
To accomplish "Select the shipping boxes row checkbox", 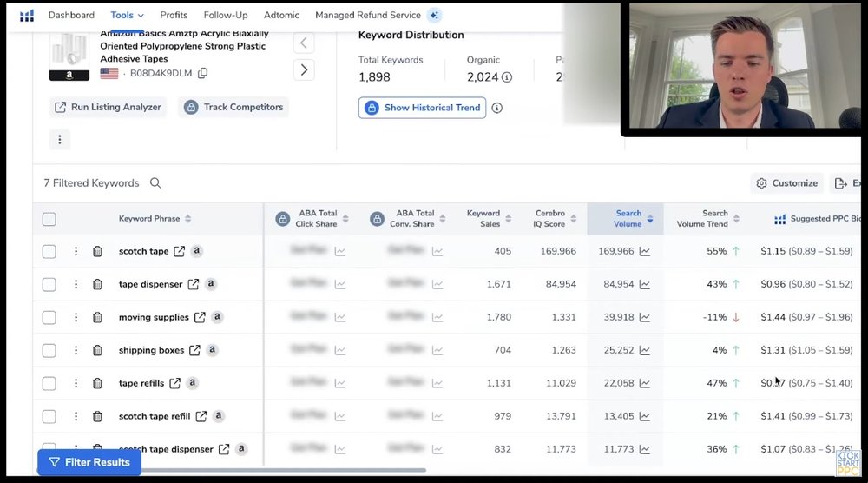I will click(49, 351).
